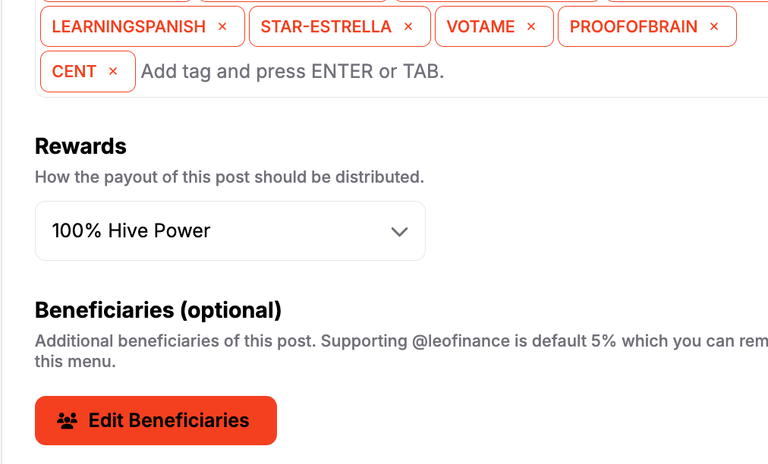The width and height of the screenshot is (768, 464).
Task: Delete the STAR-ESTRELLA tag via its × icon
Action: pyautogui.click(x=408, y=26)
